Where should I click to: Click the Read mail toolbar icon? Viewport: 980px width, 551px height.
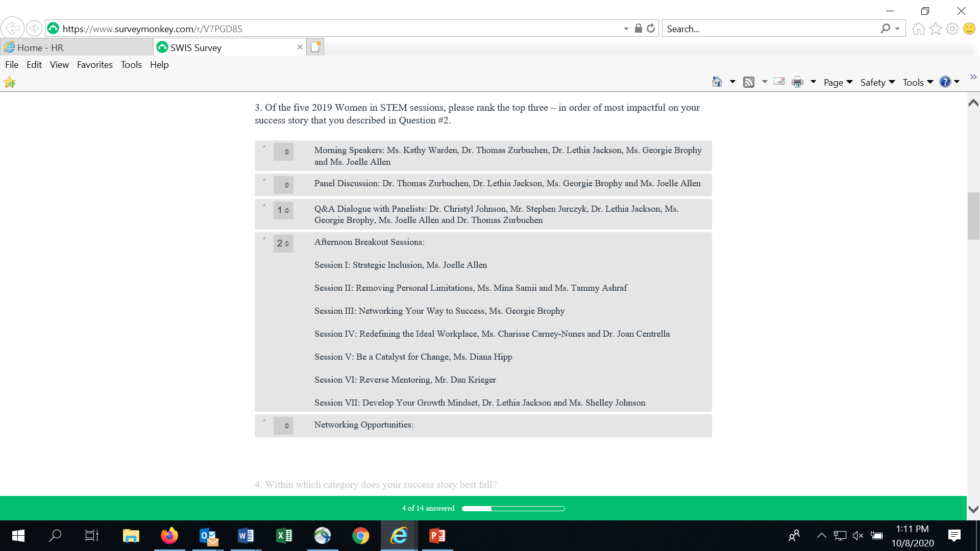[779, 82]
